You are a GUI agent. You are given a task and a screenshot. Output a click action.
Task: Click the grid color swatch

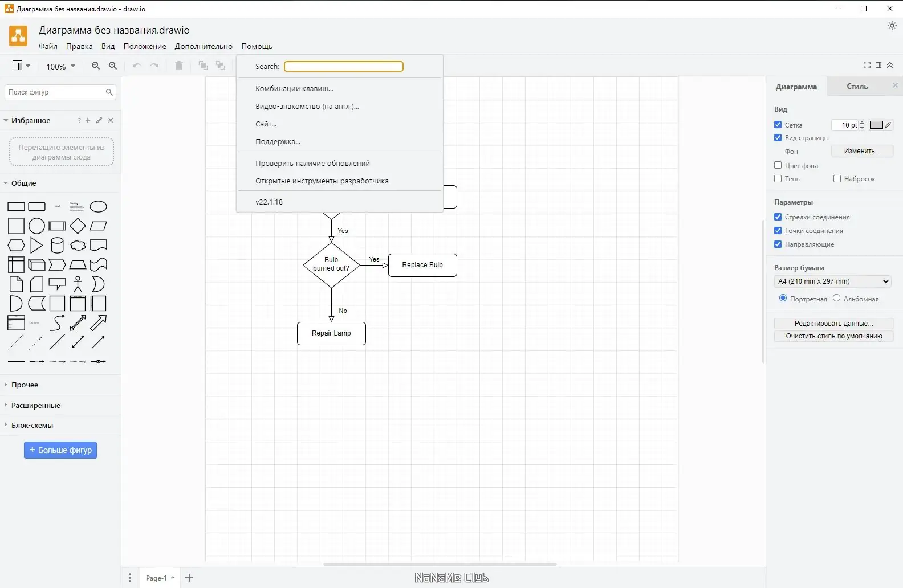pos(876,125)
